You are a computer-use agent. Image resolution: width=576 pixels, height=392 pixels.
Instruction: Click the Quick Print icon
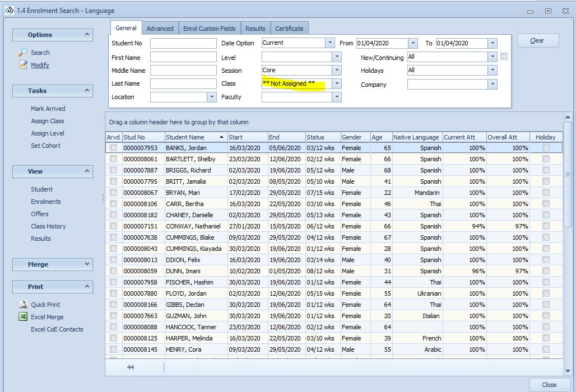coord(23,305)
